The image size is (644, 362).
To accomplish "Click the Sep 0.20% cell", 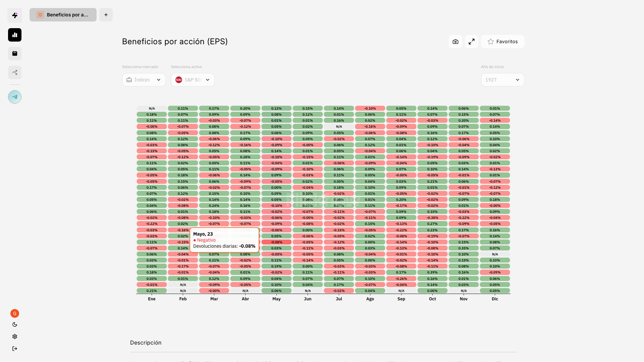I will point(401,200).
